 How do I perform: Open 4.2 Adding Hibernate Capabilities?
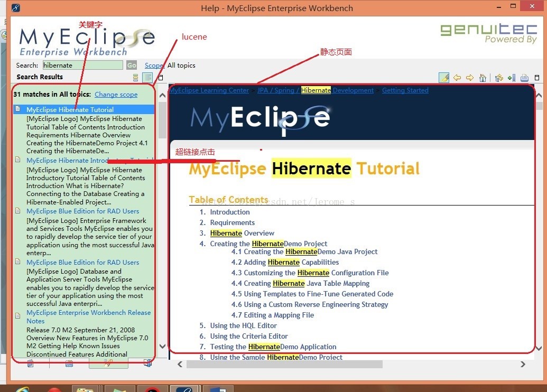click(285, 262)
